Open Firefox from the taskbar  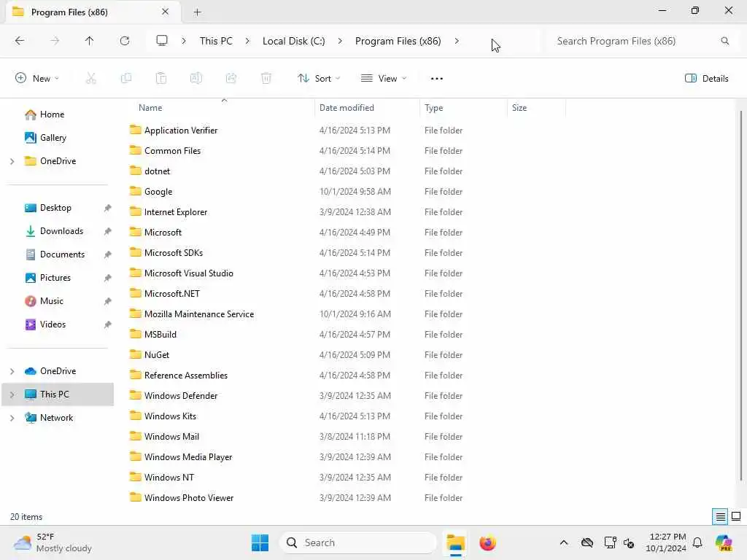tap(487, 542)
